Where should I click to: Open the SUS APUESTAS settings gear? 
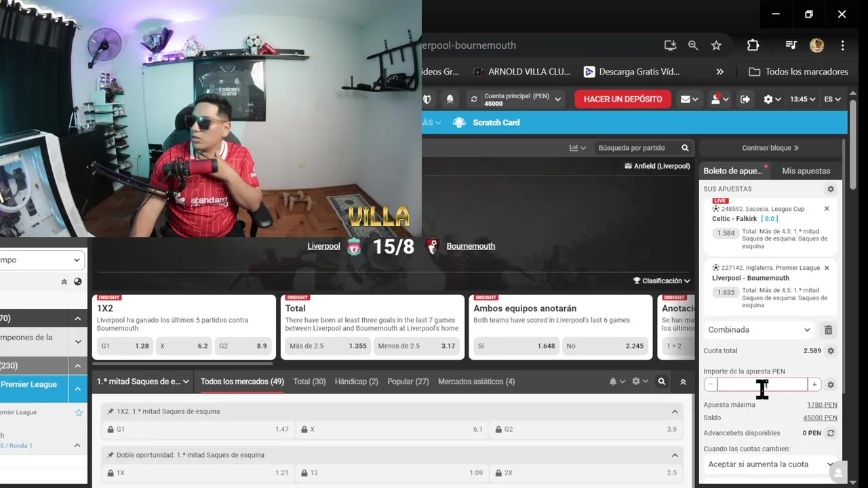(x=830, y=189)
